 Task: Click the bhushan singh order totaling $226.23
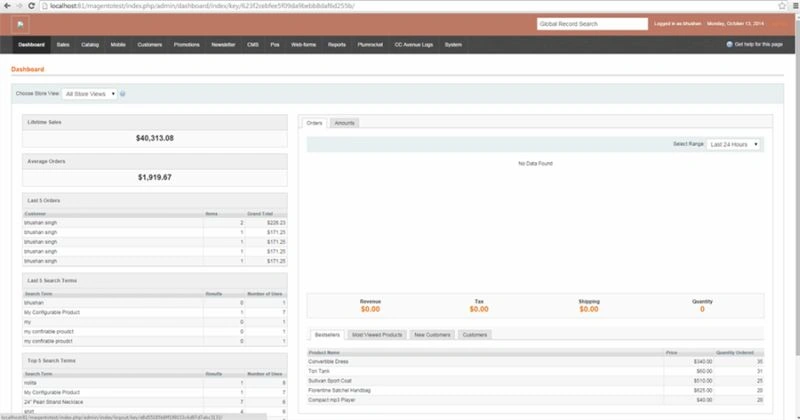[x=155, y=223]
